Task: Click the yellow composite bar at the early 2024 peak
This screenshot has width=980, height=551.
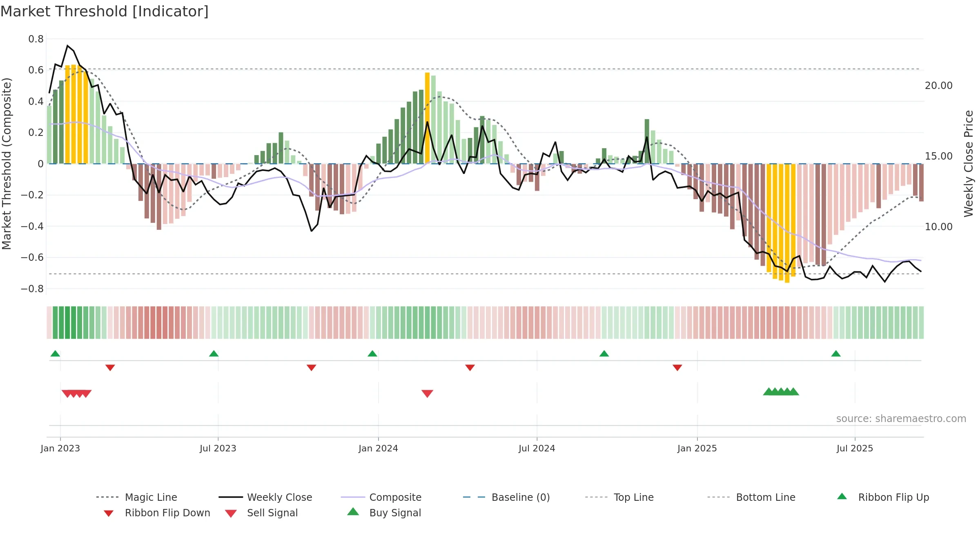Action: coord(428,118)
